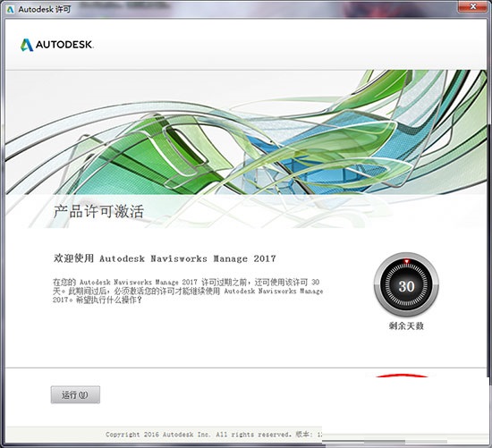Screen dimensions: 492x448
Task: Click the 产品许可激活 heading
Action: [98, 211]
